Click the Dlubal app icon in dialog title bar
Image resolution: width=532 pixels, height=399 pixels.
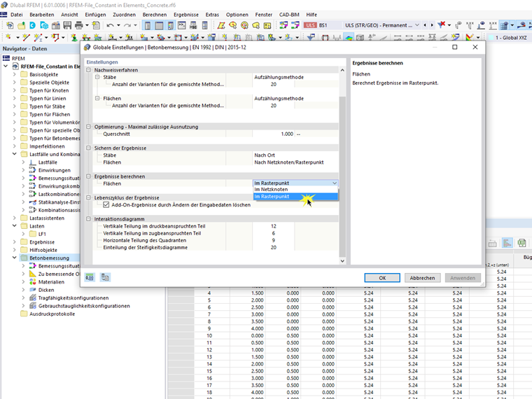coord(87,48)
